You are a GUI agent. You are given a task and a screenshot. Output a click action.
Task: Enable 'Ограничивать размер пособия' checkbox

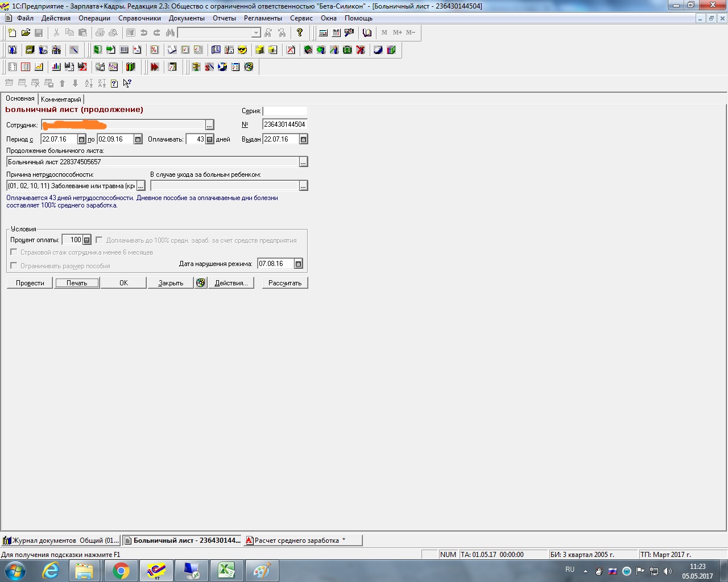pyautogui.click(x=14, y=265)
